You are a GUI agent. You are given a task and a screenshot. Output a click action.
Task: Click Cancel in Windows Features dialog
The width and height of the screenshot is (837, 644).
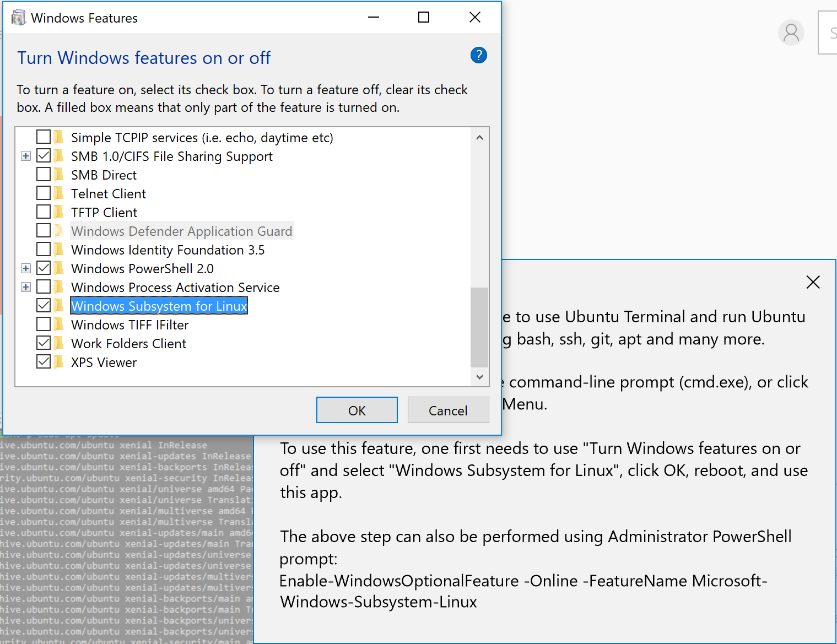click(x=448, y=410)
